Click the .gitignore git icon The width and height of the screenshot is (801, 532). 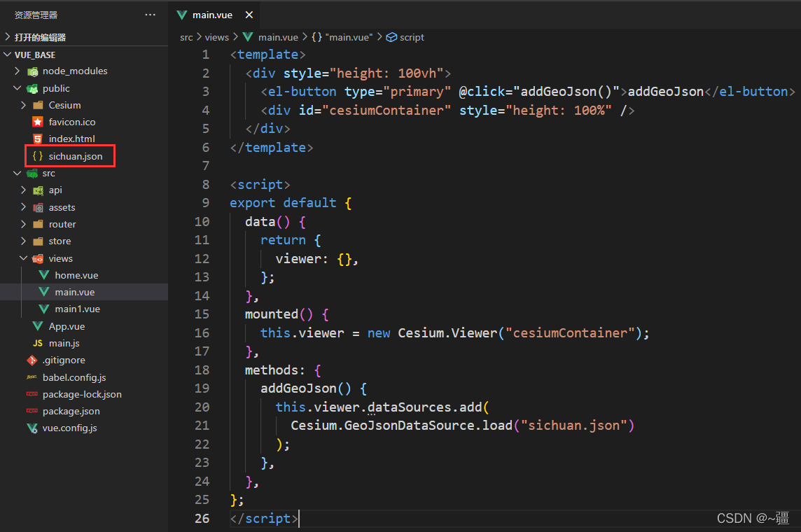(32, 360)
